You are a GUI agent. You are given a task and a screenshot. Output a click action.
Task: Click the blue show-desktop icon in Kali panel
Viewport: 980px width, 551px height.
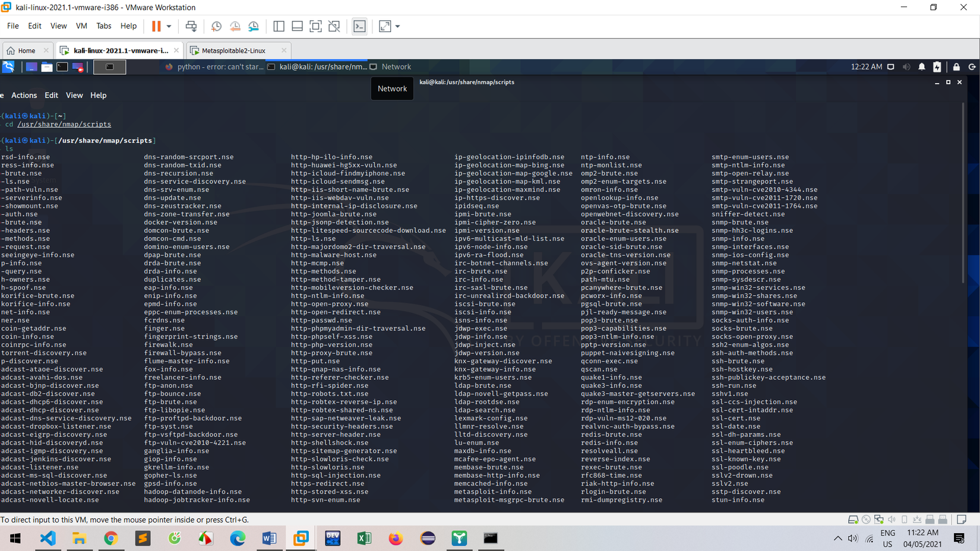pyautogui.click(x=31, y=67)
